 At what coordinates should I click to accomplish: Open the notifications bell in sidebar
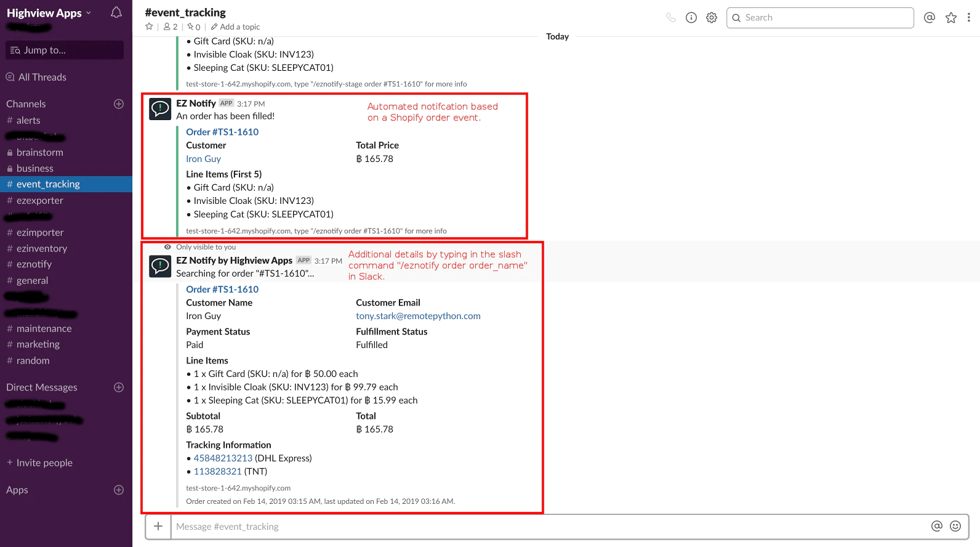(x=116, y=12)
